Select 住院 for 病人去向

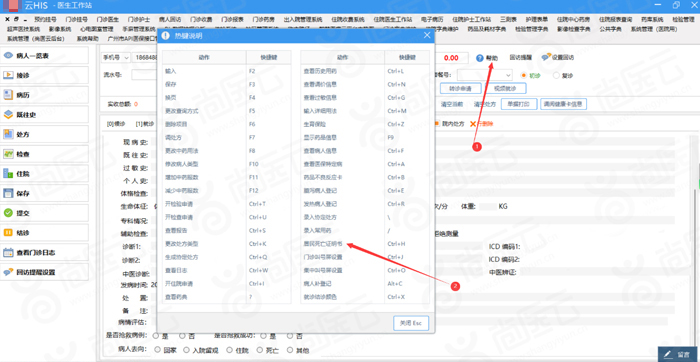(230, 350)
